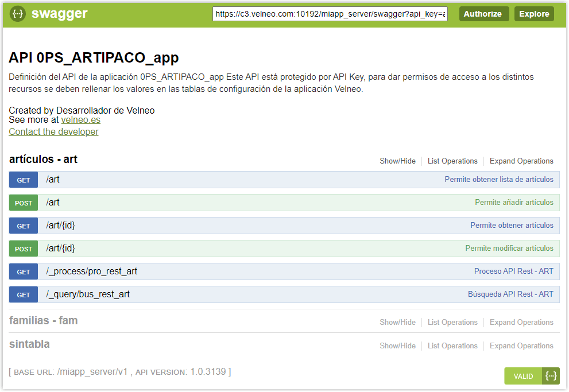The height and width of the screenshot is (392, 569).
Task: Expand the POST /art operation
Action: coord(53,203)
